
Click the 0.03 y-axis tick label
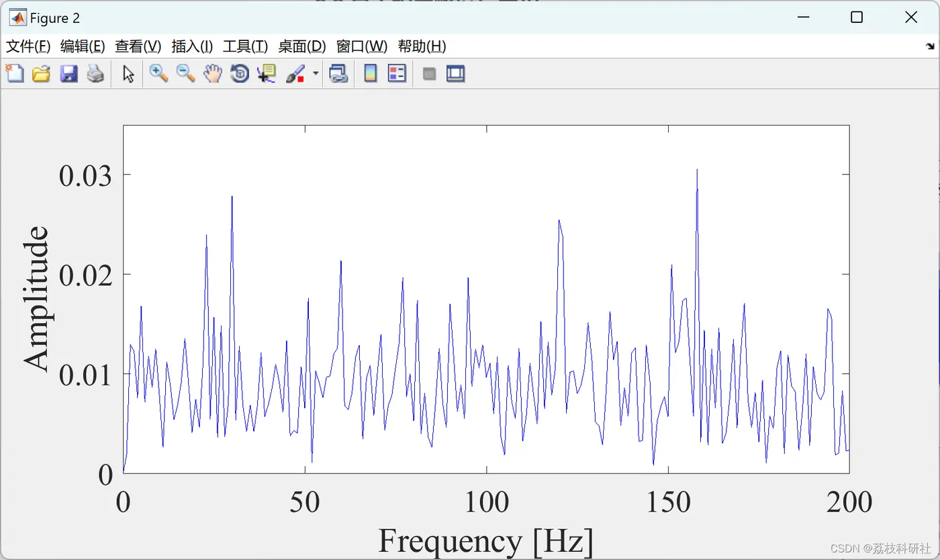(86, 176)
